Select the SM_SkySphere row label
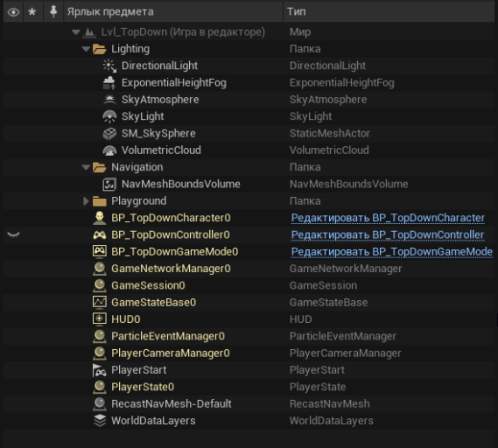This screenshot has height=448, width=498. [158, 133]
